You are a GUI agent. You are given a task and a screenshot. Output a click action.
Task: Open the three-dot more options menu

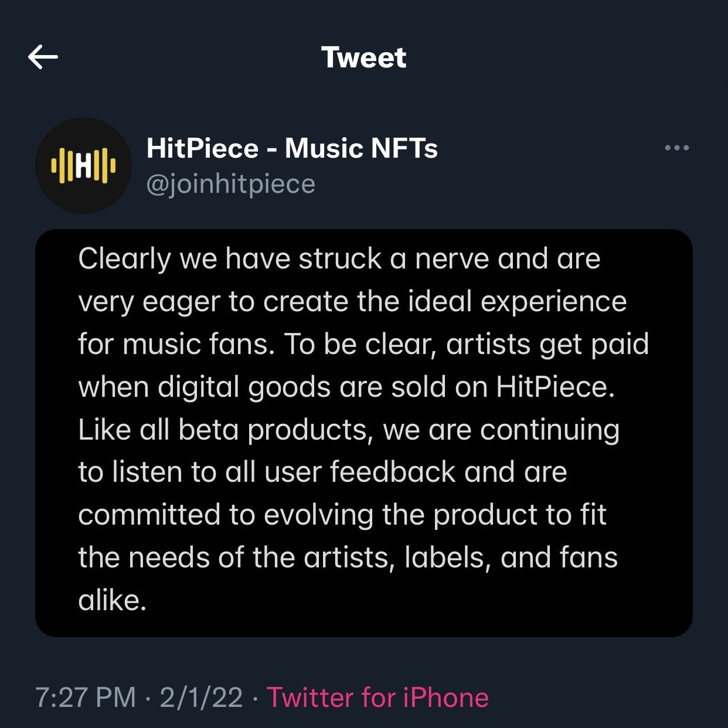676,148
